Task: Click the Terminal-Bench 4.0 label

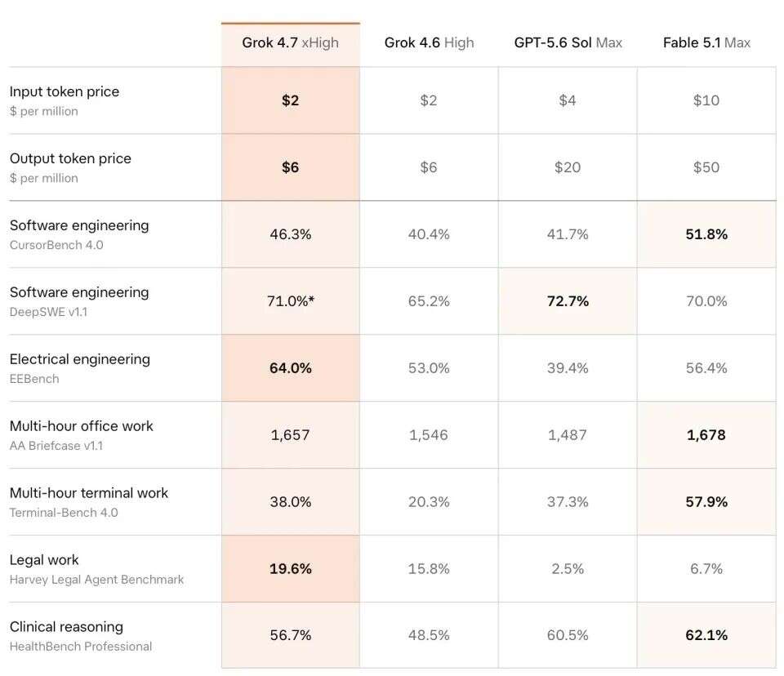Action: click(64, 513)
